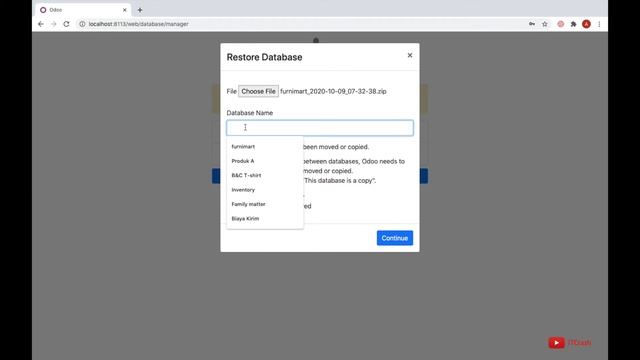Click the Choose File button
640x360 pixels.
(258, 91)
